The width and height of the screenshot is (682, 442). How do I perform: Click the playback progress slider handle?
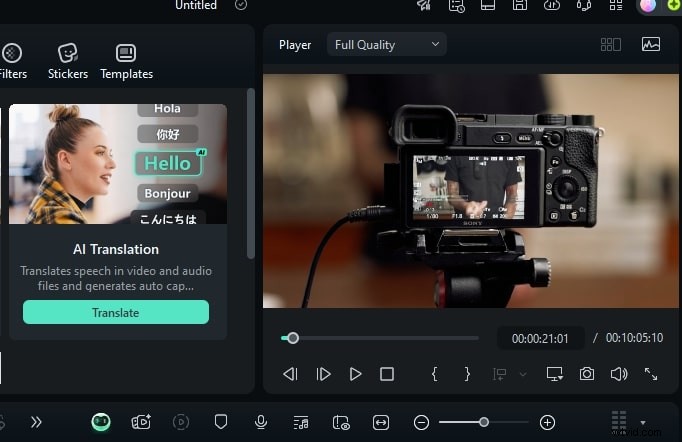[293, 338]
